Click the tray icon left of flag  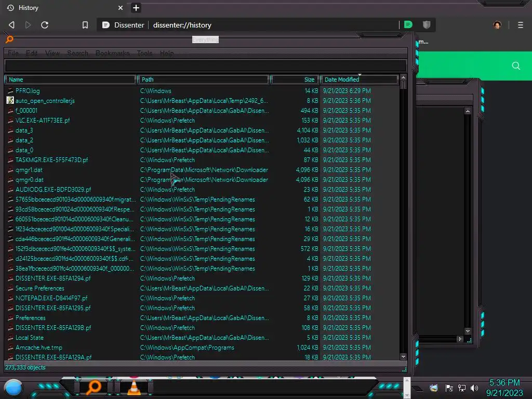click(434, 388)
